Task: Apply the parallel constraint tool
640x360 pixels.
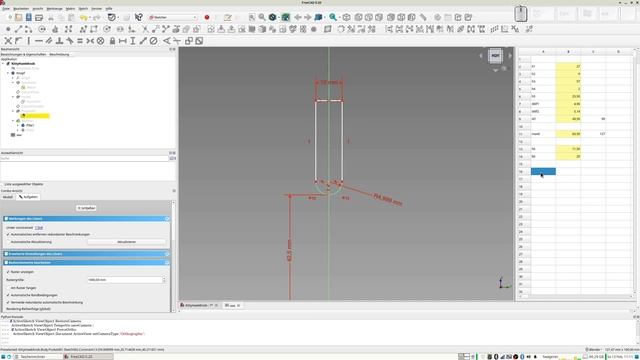Action: [x=49, y=41]
